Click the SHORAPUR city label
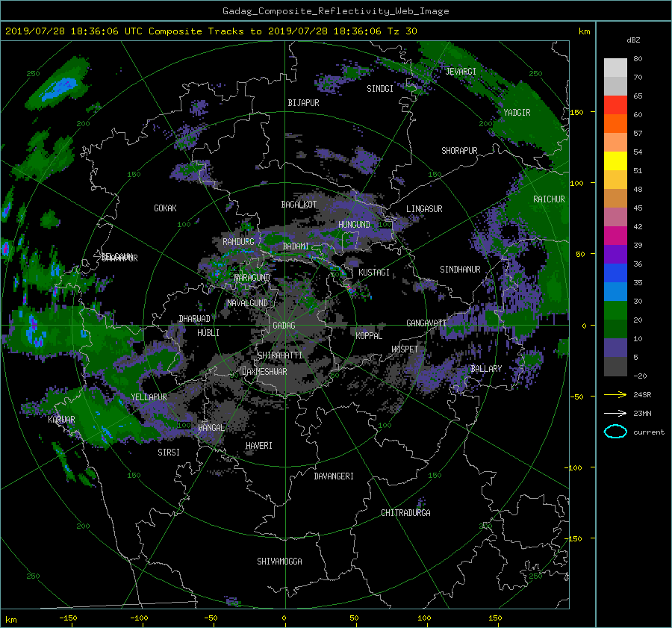The image size is (672, 628). click(459, 151)
